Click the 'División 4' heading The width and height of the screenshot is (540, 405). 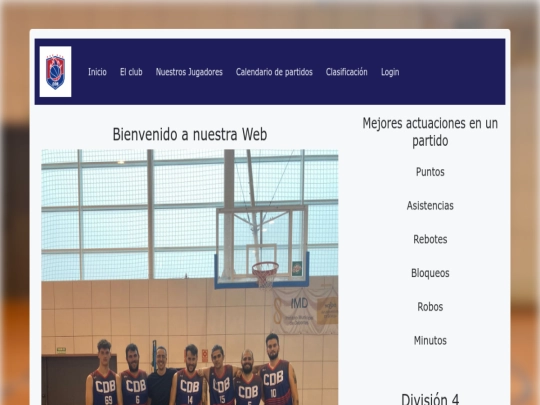click(430, 399)
